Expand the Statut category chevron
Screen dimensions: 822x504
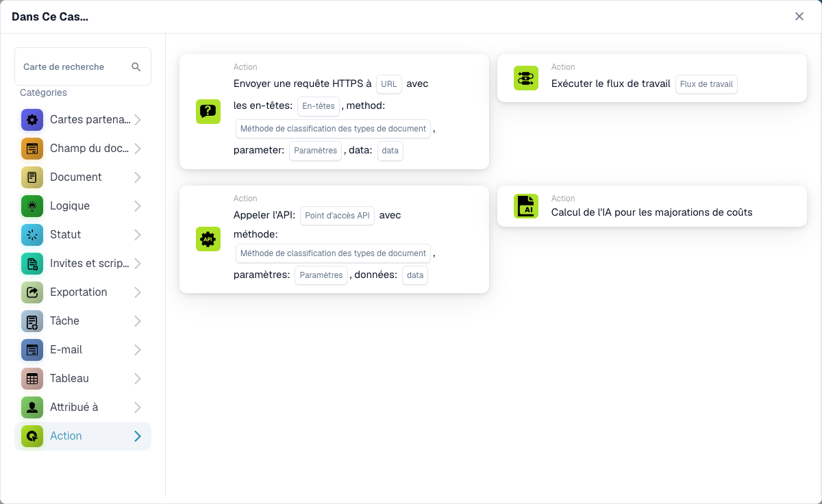click(x=138, y=235)
